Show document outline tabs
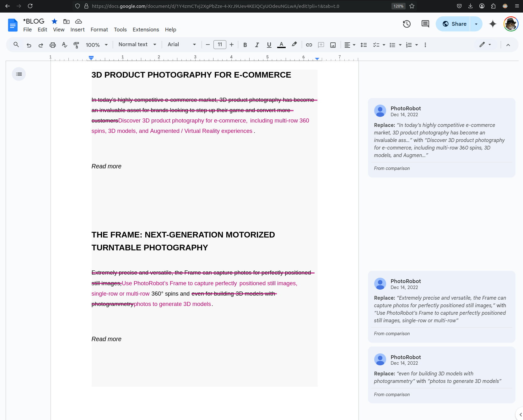The height and width of the screenshot is (420, 523). tap(19, 74)
